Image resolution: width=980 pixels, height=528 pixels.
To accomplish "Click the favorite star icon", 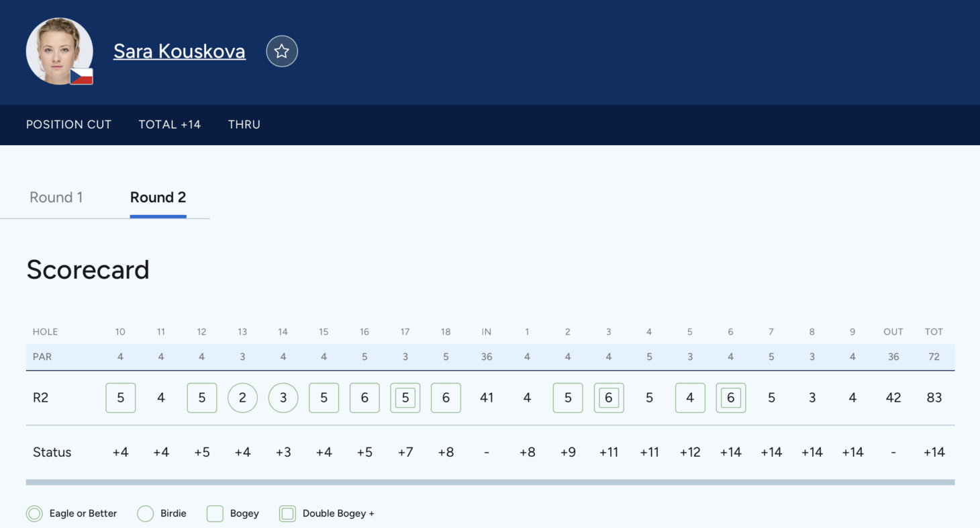I will (282, 51).
